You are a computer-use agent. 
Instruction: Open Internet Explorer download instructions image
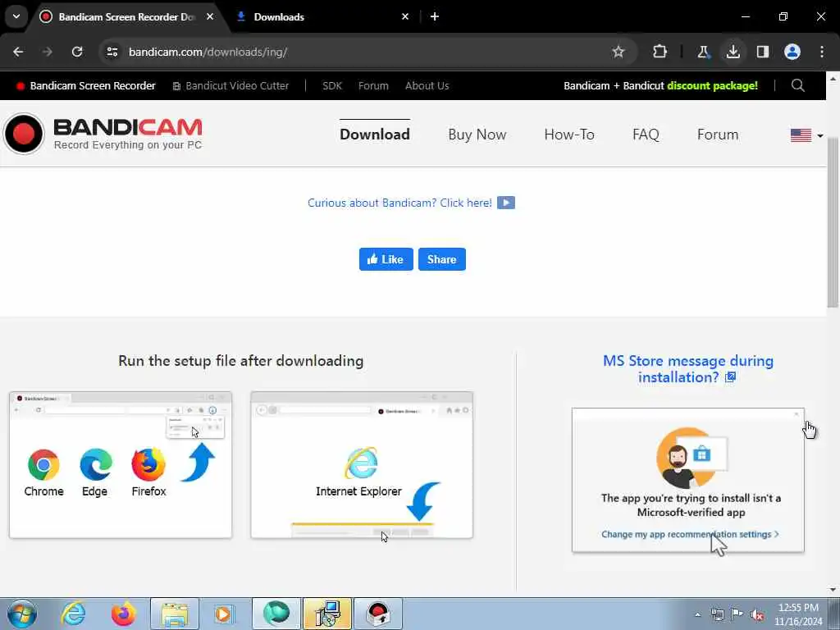(362, 465)
